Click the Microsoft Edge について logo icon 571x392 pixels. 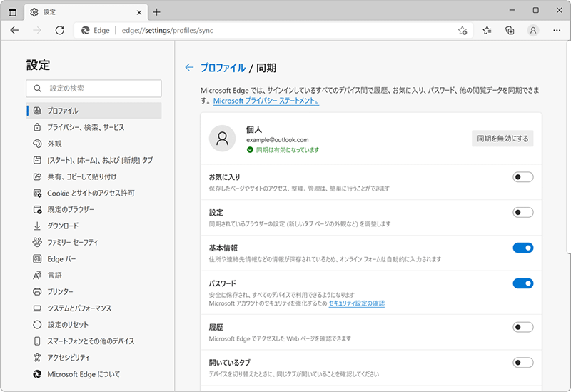click(x=37, y=373)
